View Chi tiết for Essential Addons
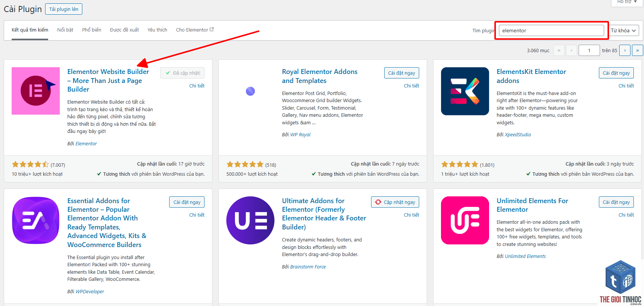Screen dimensions: 644x306 pyautogui.click(x=197, y=215)
